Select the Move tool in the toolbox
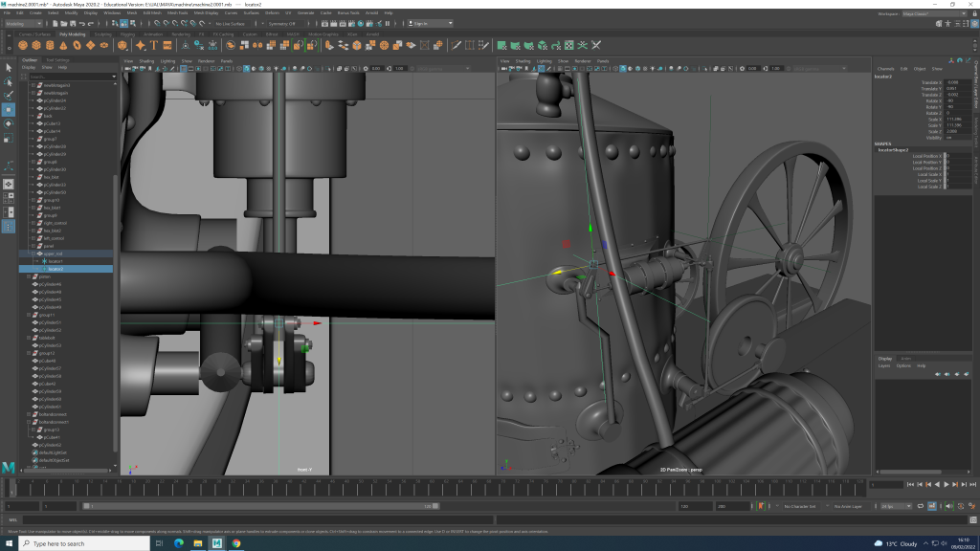980x551 pixels. pos(9,109)
